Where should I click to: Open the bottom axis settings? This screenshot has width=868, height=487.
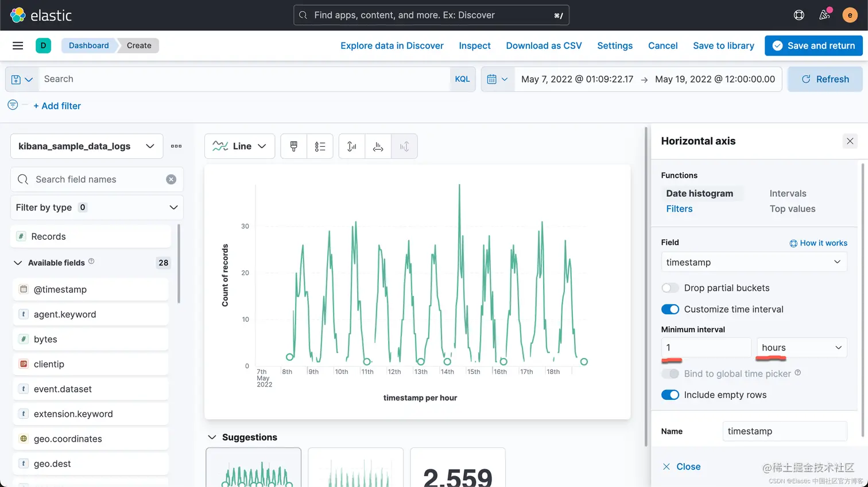378,146
